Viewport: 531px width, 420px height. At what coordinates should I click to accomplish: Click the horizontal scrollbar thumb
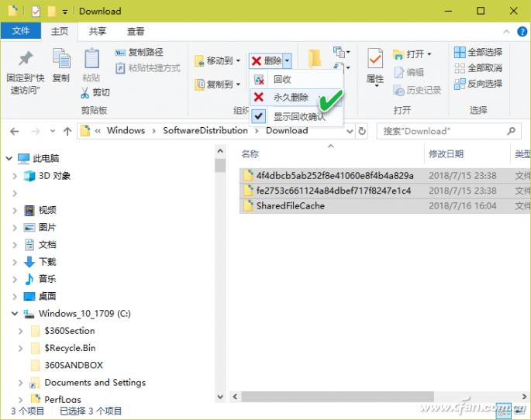pyautogui.click(x=337, y=396)
